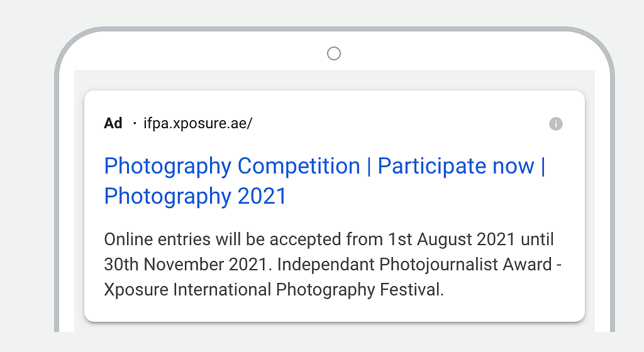Screen dimensions: 644x352
Task: Click "Online entries" in the ad description
Action: point(146,239)
